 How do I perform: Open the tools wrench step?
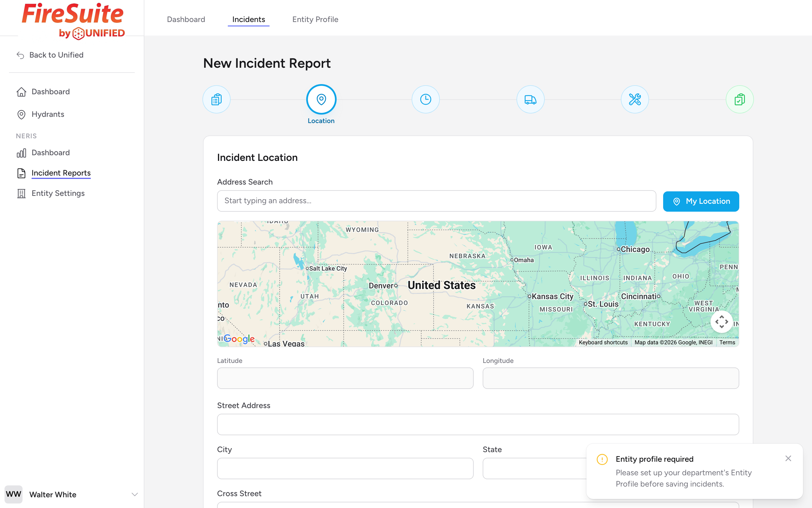pos(634,99)
